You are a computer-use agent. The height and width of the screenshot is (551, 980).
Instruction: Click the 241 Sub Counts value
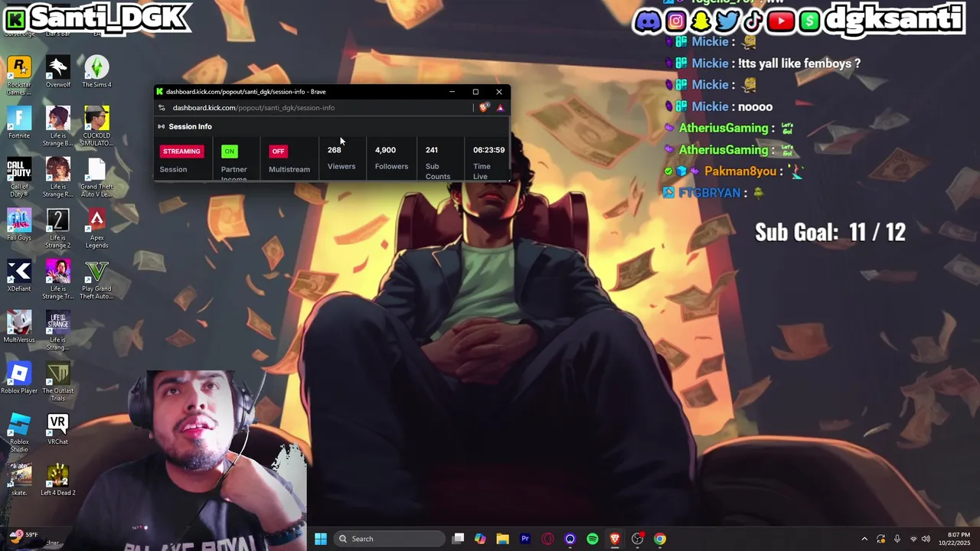(x=432, y=150)
